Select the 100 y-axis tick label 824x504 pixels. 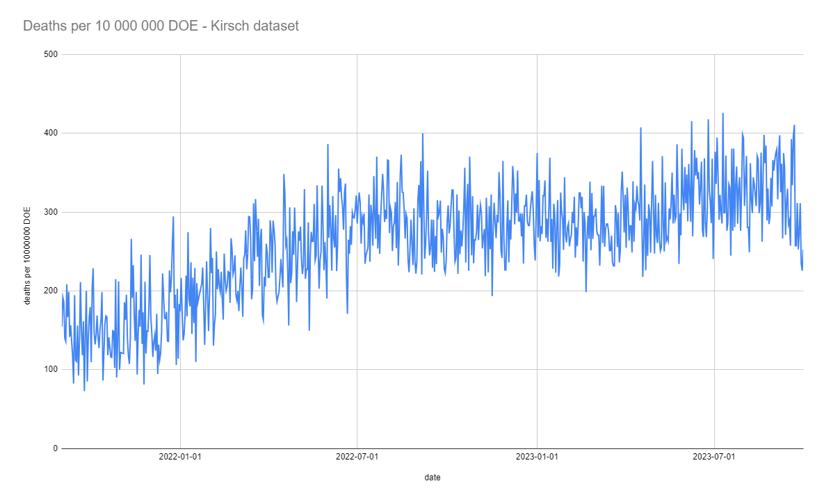coord(50,369)
